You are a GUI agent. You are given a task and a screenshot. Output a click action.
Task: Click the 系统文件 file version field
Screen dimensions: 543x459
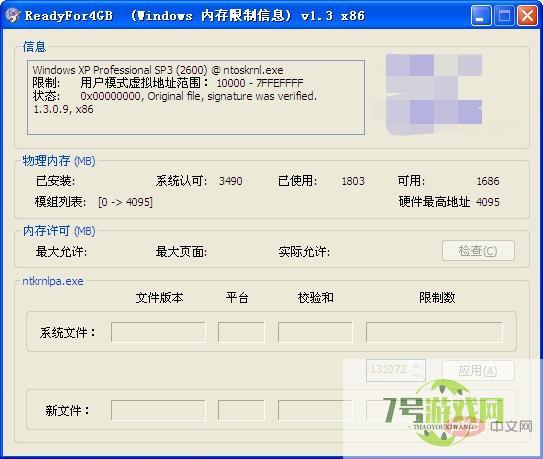(158, 333)
